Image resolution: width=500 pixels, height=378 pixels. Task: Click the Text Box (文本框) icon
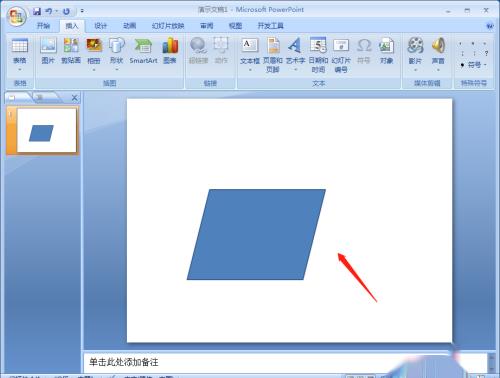point(250,46)
